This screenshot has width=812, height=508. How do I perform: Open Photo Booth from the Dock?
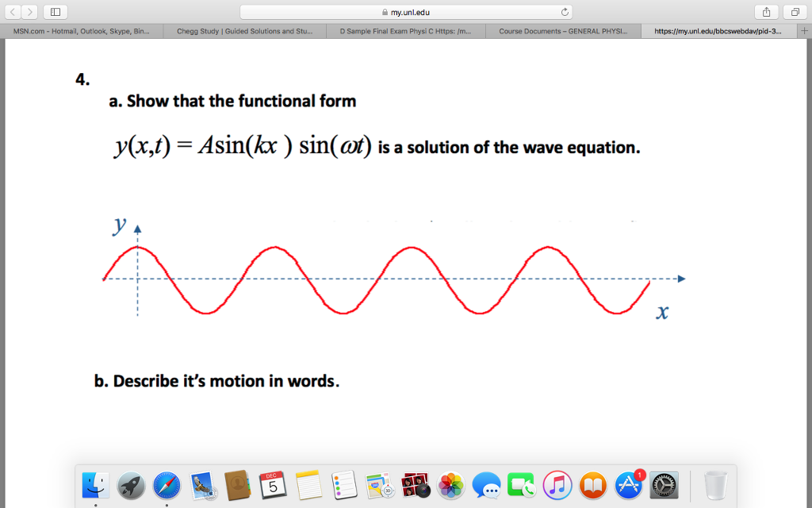[414, 485]
